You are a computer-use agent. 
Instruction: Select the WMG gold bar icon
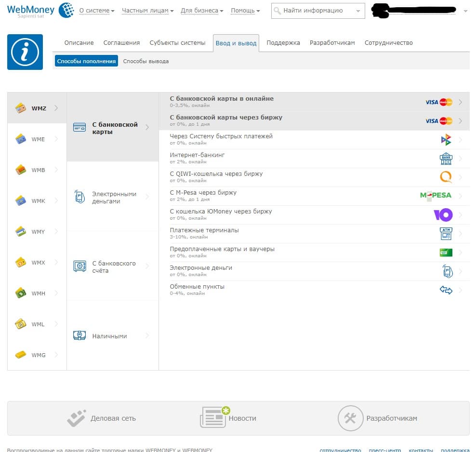pyautogui.click(x=21, y=355)
